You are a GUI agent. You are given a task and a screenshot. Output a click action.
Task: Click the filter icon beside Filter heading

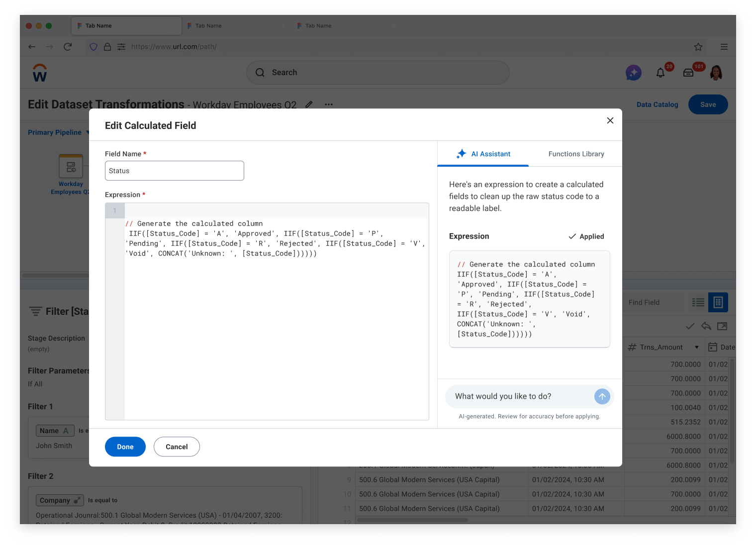click(x=35, y=311)
